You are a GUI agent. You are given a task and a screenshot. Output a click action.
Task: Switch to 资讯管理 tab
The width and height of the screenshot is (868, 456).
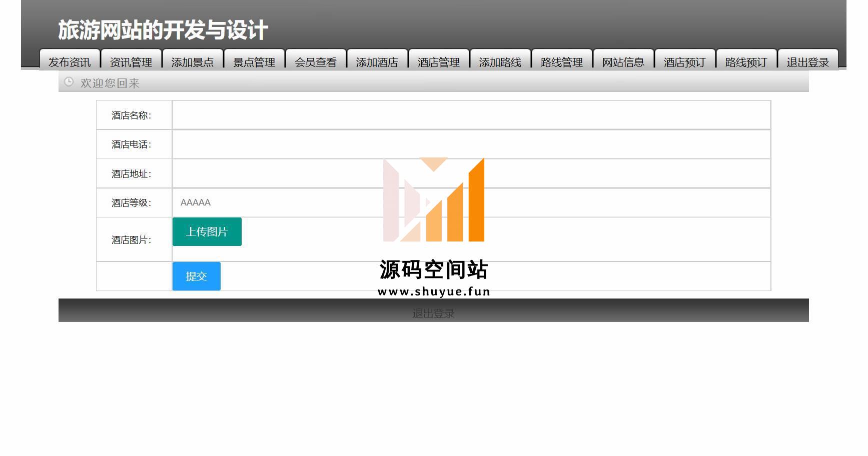coord(132,60)
